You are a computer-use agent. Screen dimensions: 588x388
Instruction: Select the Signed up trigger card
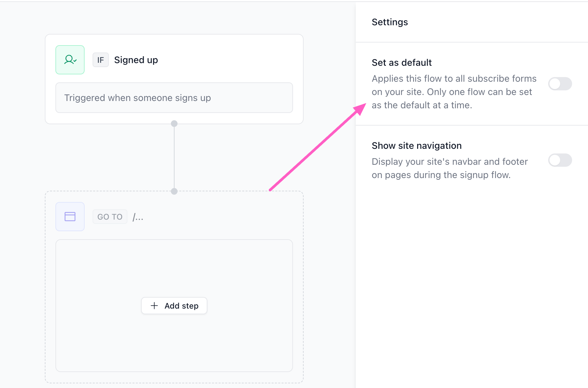click(x=174, y=79)
